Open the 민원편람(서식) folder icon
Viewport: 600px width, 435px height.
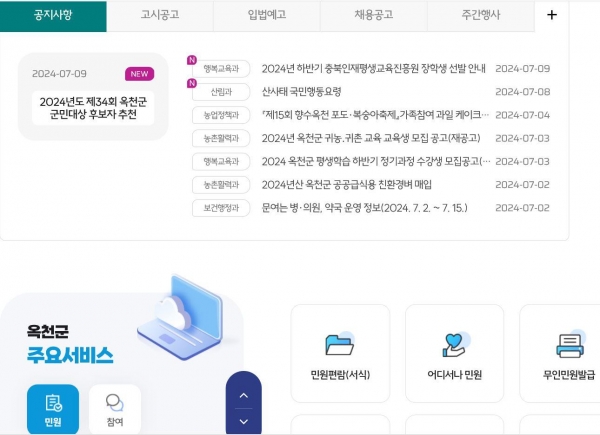tap(340, 345)
